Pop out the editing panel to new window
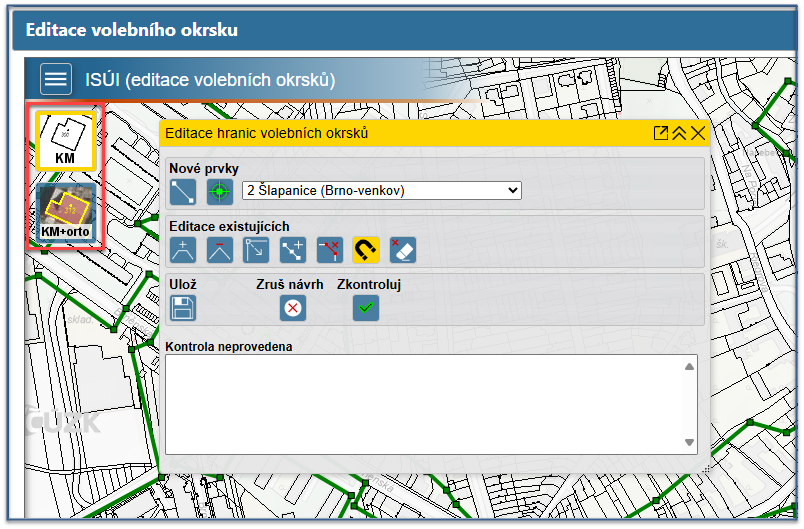The width and height of the screenshot is (804, 529). 661,133
